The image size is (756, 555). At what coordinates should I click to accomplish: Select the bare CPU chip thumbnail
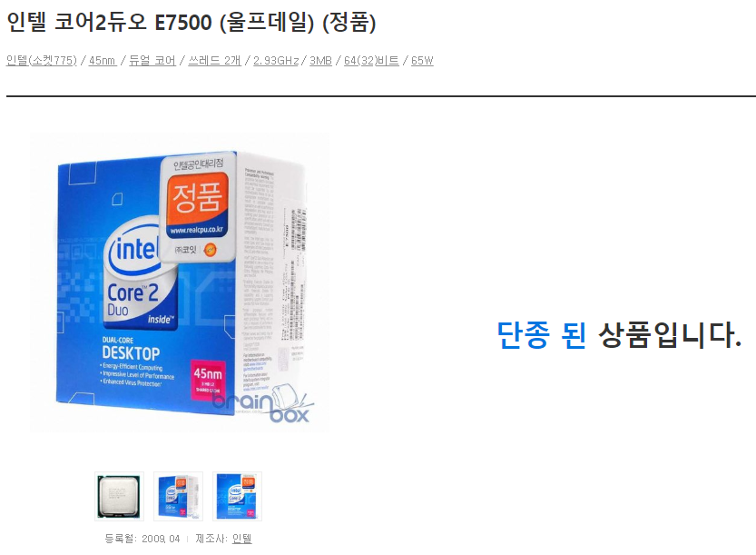click(119, 497)
